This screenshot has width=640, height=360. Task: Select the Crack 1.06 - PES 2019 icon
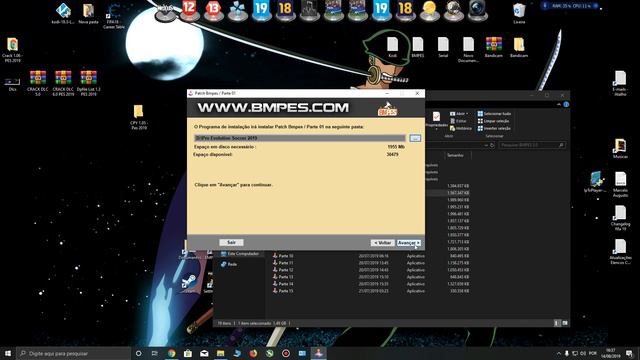(13, 50)
